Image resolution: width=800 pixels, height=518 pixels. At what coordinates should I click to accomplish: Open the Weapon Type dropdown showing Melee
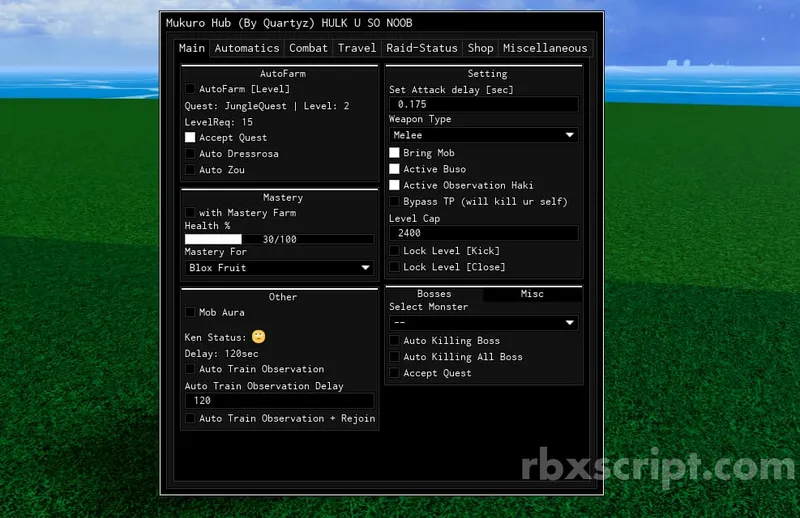[484, 135]
